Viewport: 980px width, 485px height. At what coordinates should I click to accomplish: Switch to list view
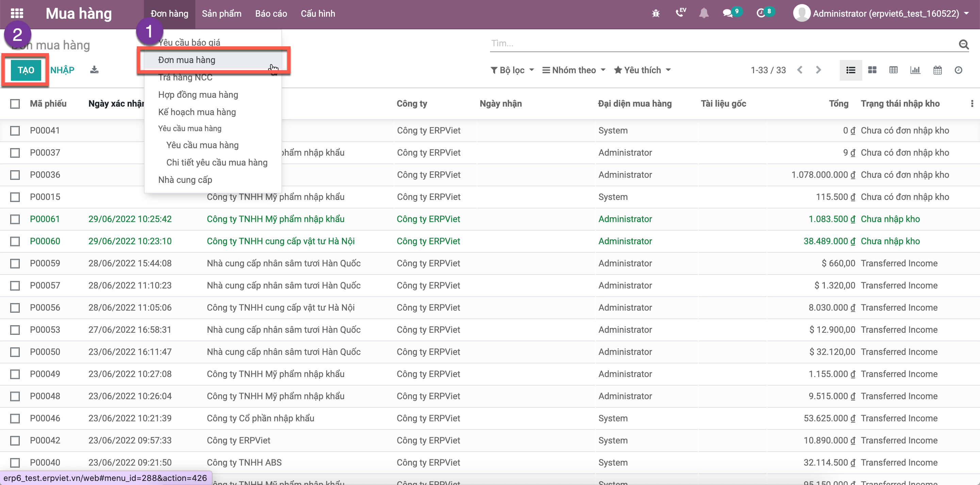(851, 70)
